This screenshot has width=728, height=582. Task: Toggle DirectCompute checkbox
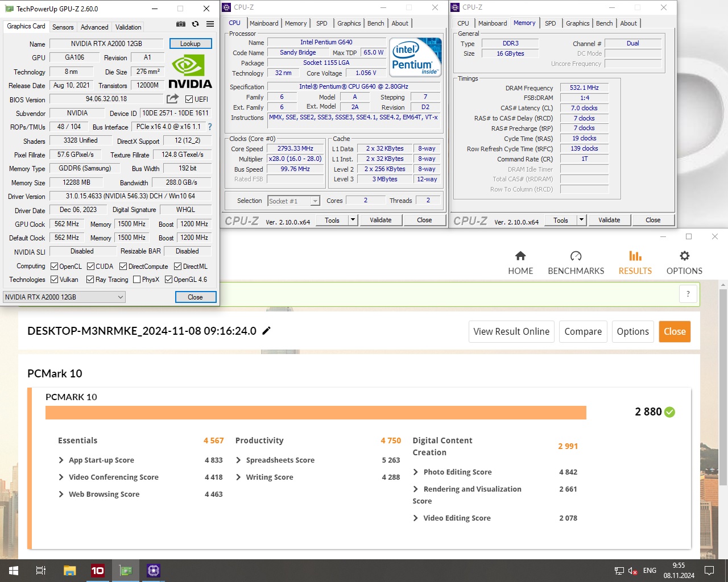coord(123,266)
